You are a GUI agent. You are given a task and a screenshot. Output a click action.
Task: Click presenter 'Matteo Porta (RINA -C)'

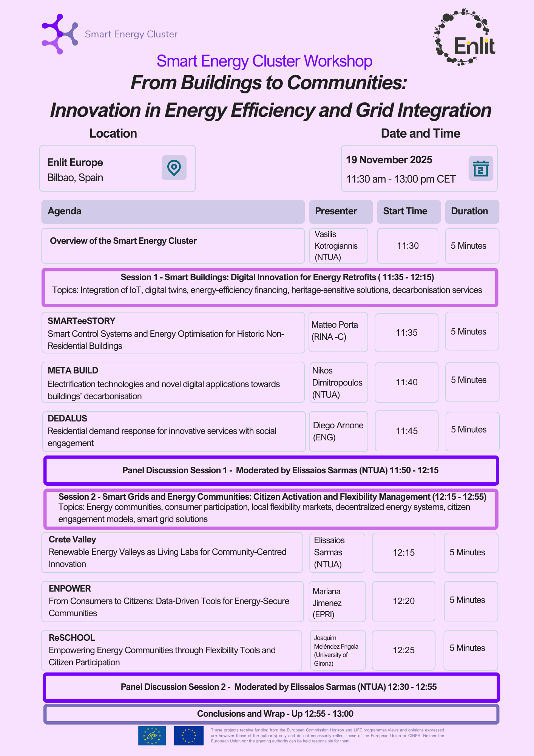[x=338, y=332]
